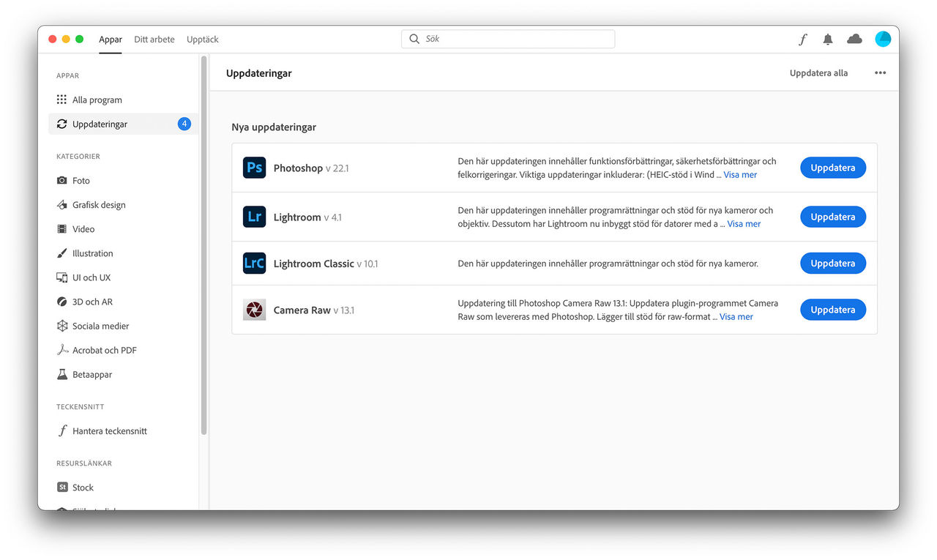Select Video category label
Image resolution: width=937 pixels, height=560 pixels.
click(83, 229)
